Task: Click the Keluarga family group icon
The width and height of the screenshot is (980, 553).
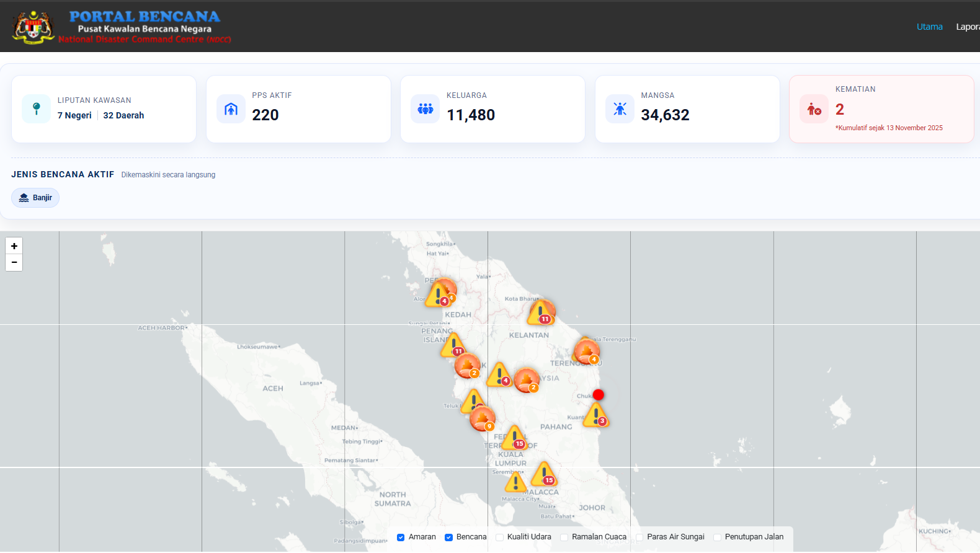Action: 425,109
